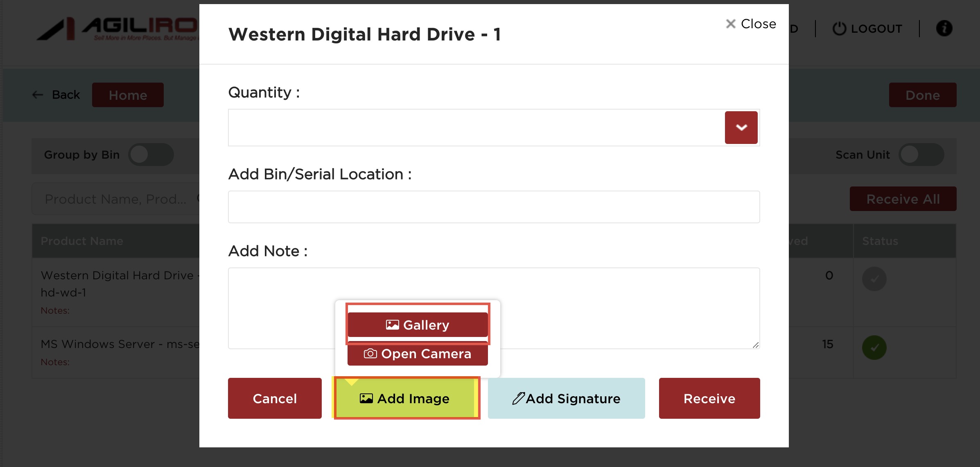Toggle the Group by Bin switch

[151, 155]
